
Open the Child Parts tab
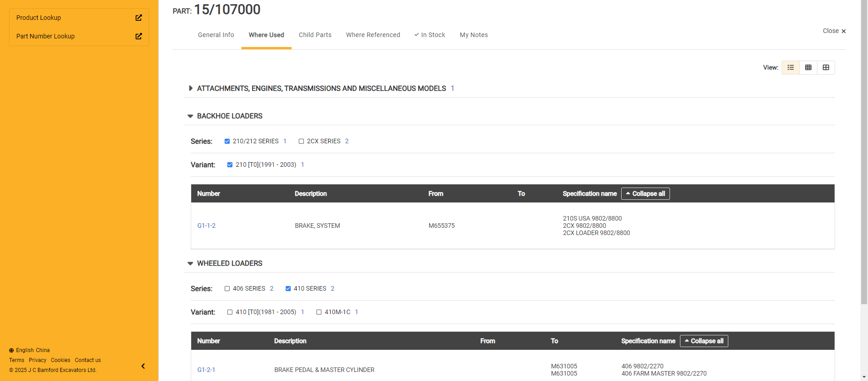point(315,35)
